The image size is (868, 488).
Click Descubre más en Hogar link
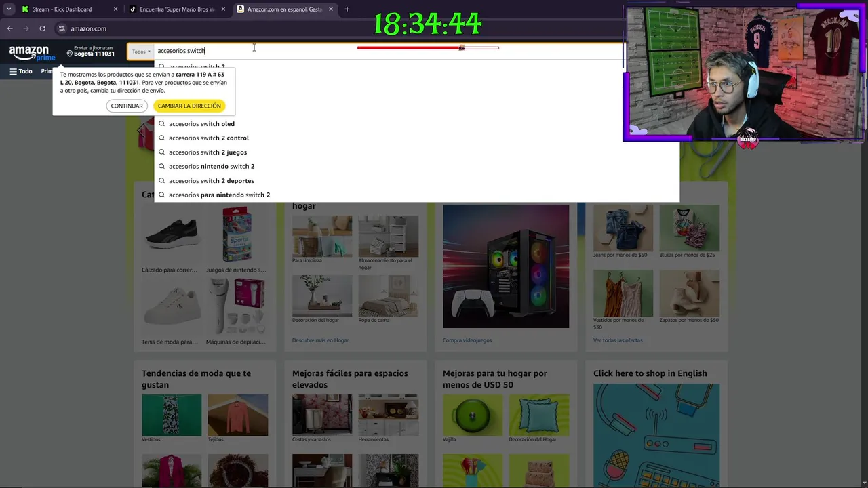[x=320, y=340]
